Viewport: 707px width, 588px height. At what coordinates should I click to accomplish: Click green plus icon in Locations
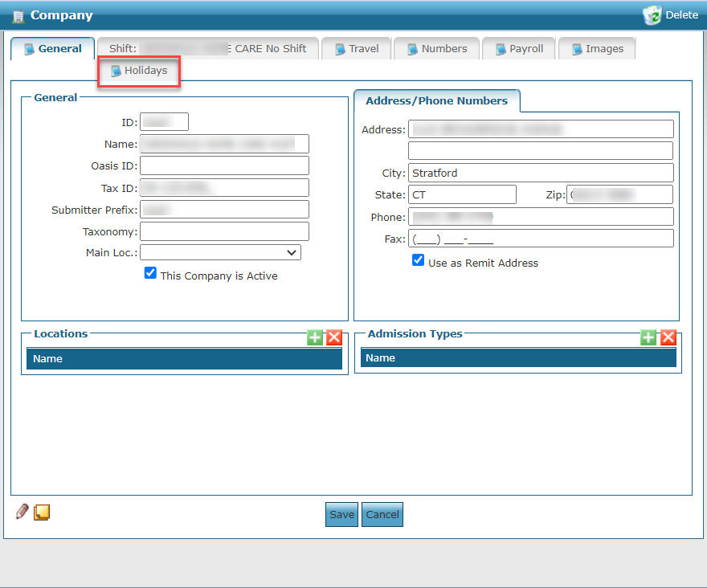point(315,337)
